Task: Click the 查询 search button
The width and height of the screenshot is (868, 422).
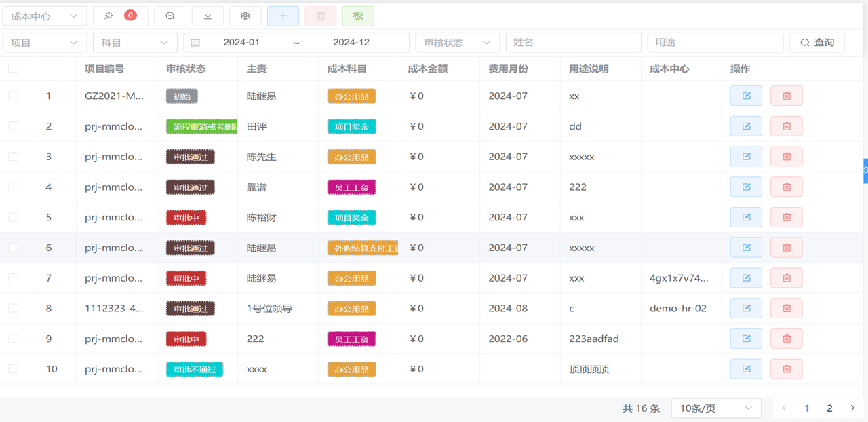Action: [x=816, y=43]
